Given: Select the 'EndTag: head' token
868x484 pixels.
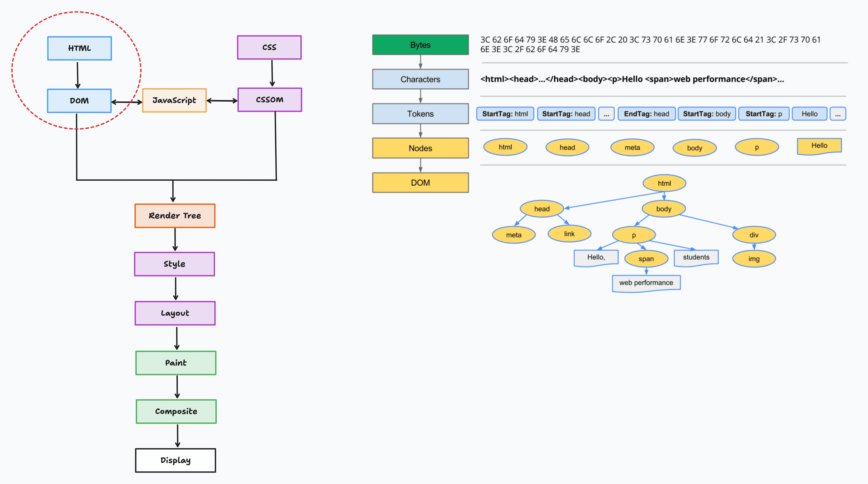Looking at the screenshot, I should pos(647,114).
